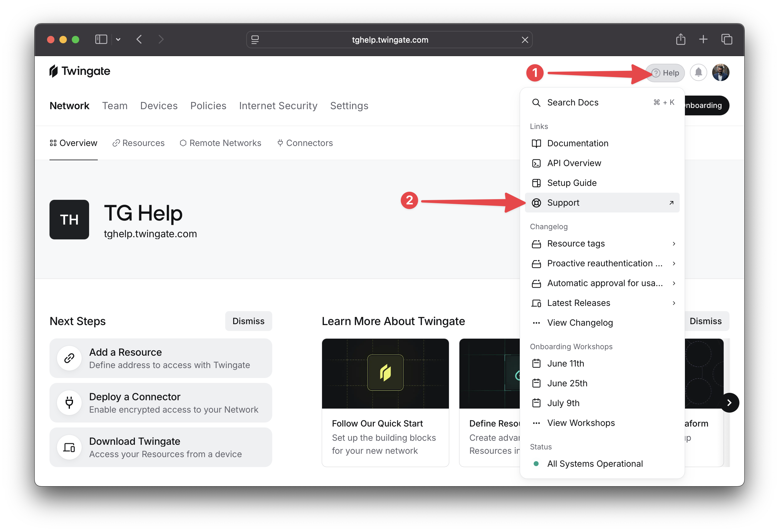
Task: Show tab overview icon in Safari
Action: click(727, 40)
